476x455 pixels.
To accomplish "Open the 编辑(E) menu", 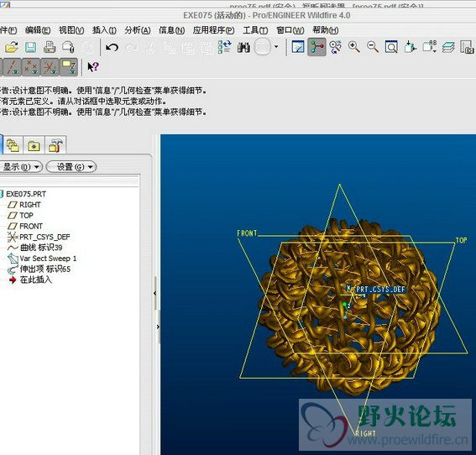I will 38,30.
